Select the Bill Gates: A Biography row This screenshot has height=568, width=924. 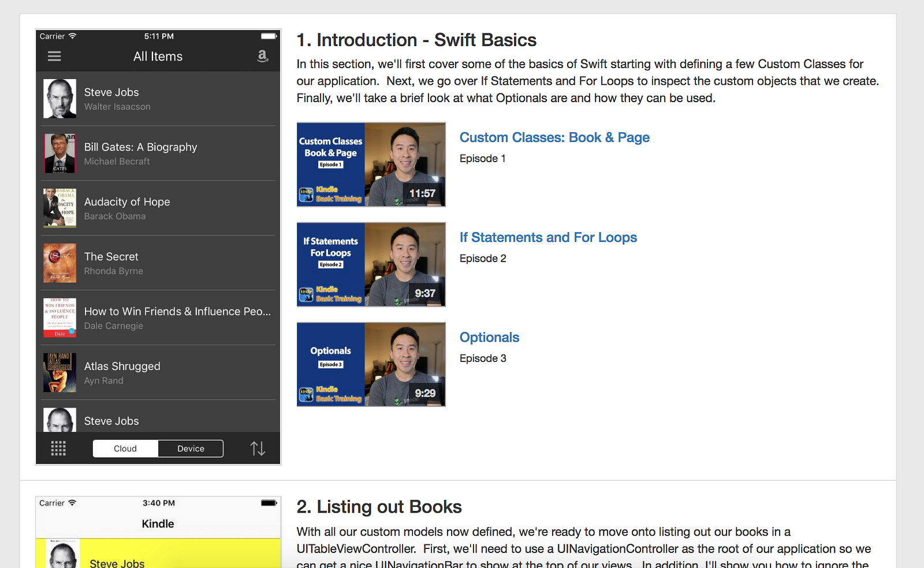(158, 154)
